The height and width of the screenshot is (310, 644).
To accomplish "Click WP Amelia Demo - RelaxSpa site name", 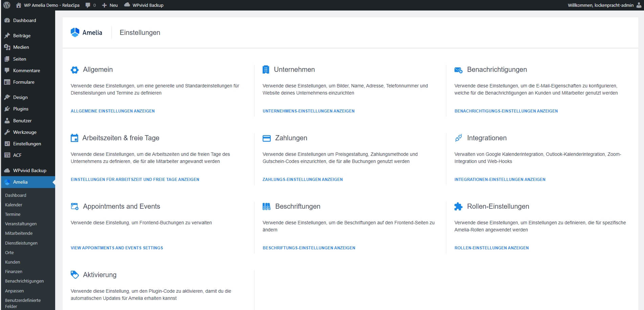I will point(51,5).
